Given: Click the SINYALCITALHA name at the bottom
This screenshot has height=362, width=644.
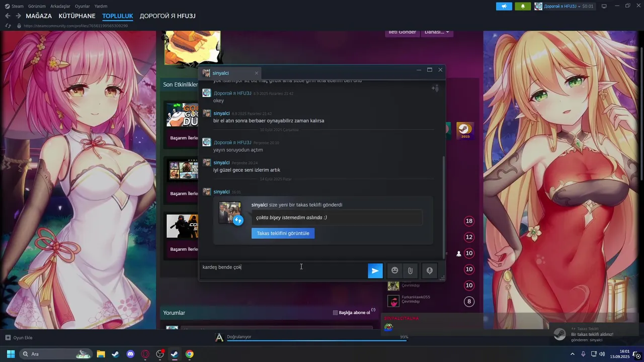Looking at the screenshot, I should pos(401,318).
